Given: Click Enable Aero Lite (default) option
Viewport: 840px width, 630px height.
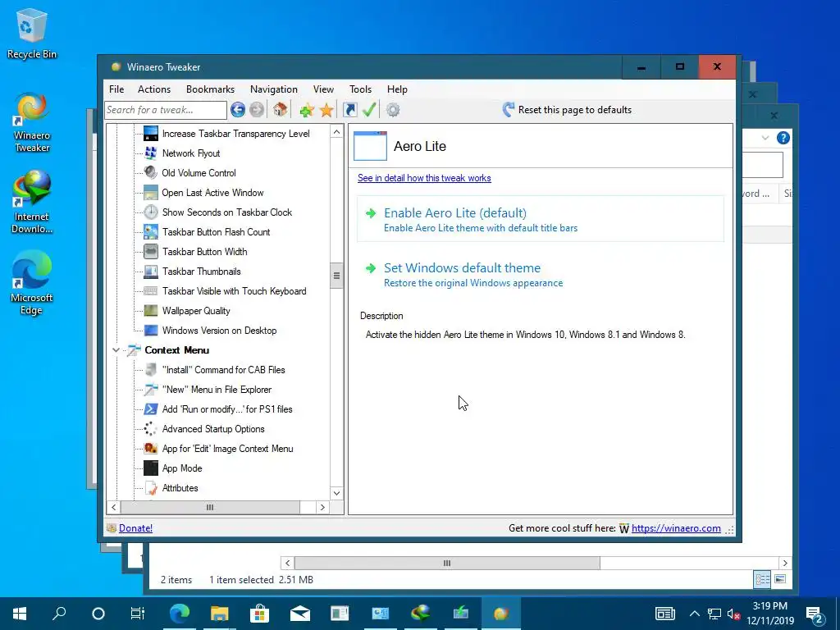Looking at the screenshot, I should pos(541,220).
